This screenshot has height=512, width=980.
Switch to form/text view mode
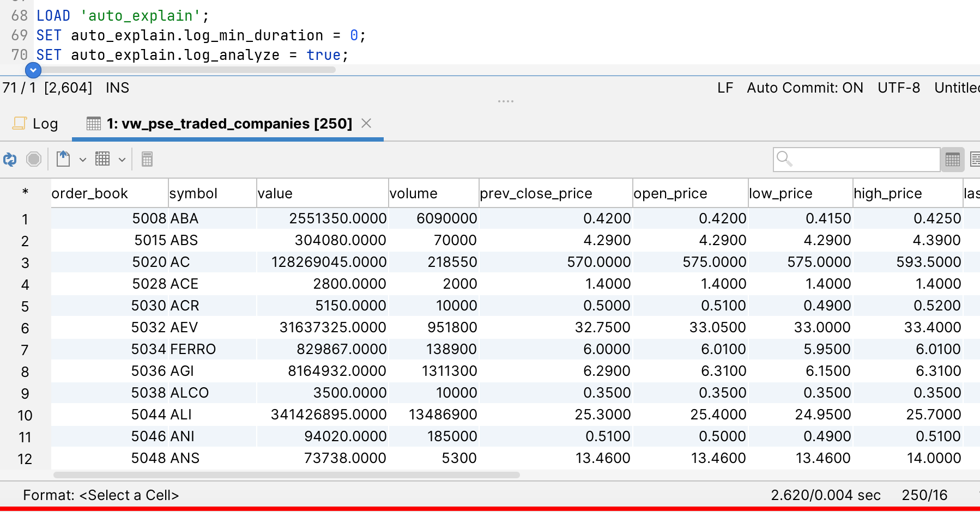[975, 160]
